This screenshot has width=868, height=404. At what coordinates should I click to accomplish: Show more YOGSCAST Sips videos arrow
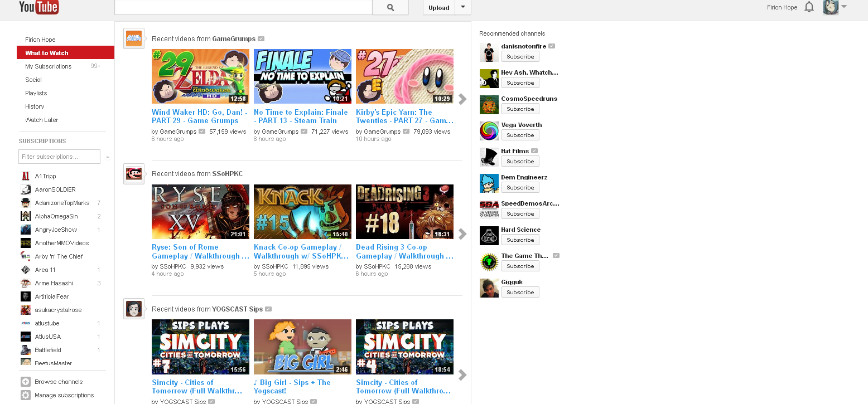click(x=462, y=375)
